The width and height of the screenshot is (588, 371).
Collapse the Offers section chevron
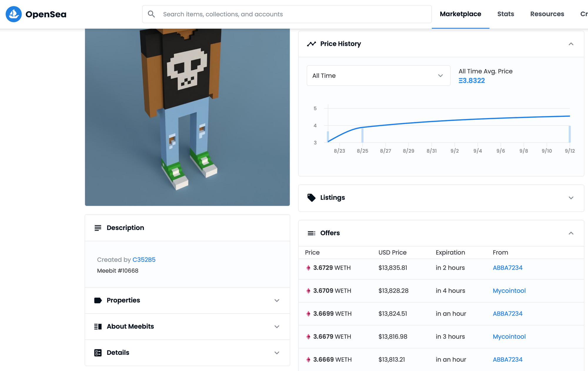tap(571, 233)
